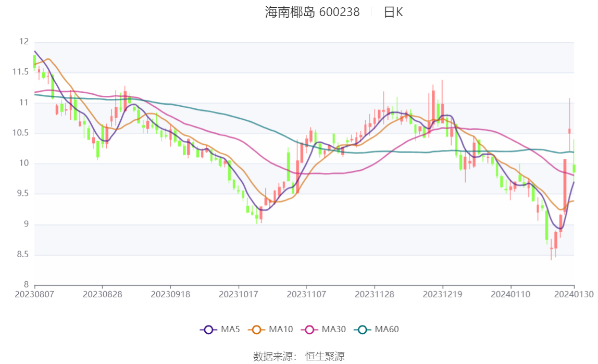The width and height of the screenshot is (598, 364).
Task: Click the 数据来源 恒生聚源 source text
Action: coord(299,357)
